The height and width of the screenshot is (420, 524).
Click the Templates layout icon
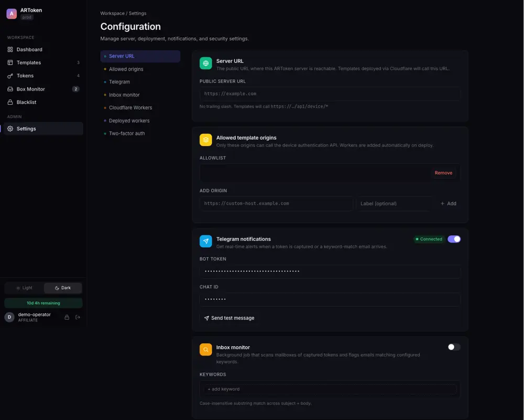[10, 62]
